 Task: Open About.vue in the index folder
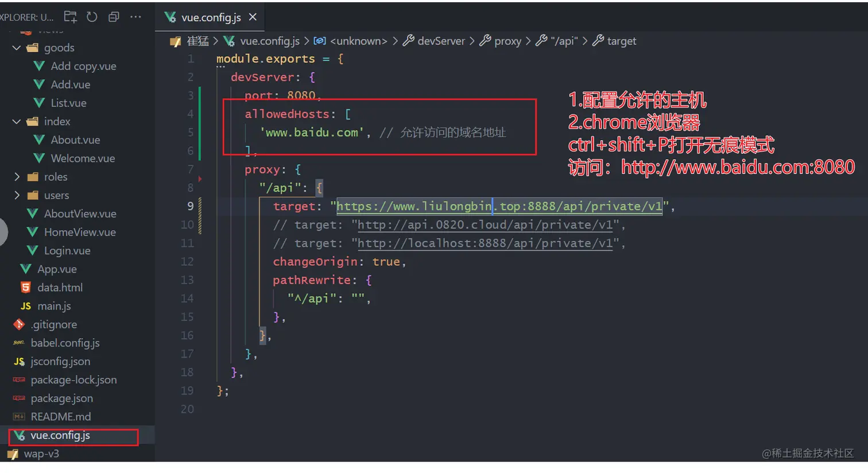point(75,140)
